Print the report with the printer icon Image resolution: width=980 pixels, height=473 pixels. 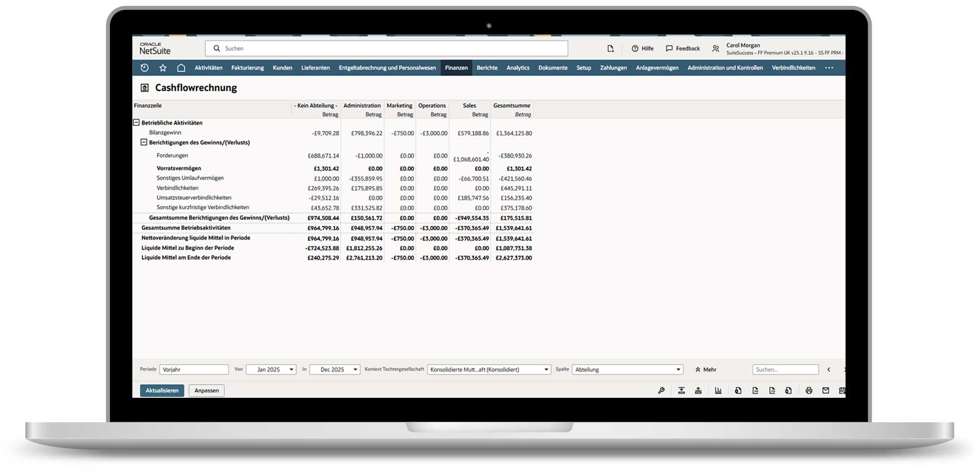tap(809, 390)
